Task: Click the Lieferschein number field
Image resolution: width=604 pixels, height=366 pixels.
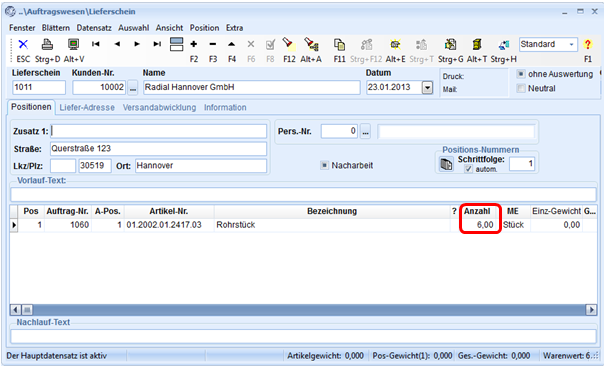Action: [x=39, y=87]
